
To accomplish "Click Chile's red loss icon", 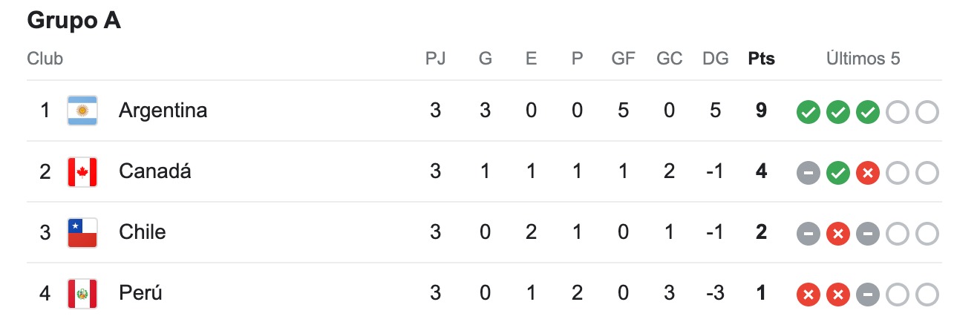I will tap(837, 234).
